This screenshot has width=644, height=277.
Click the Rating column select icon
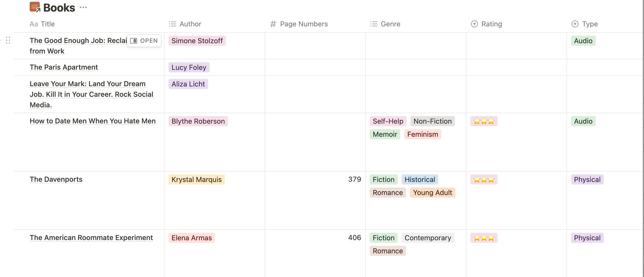pos(474,24)
